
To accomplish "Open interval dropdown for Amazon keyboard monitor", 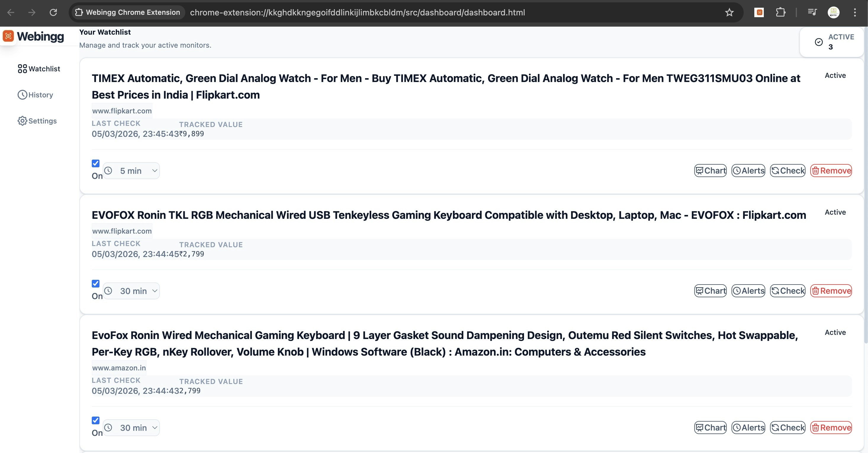I will point(131,427).
